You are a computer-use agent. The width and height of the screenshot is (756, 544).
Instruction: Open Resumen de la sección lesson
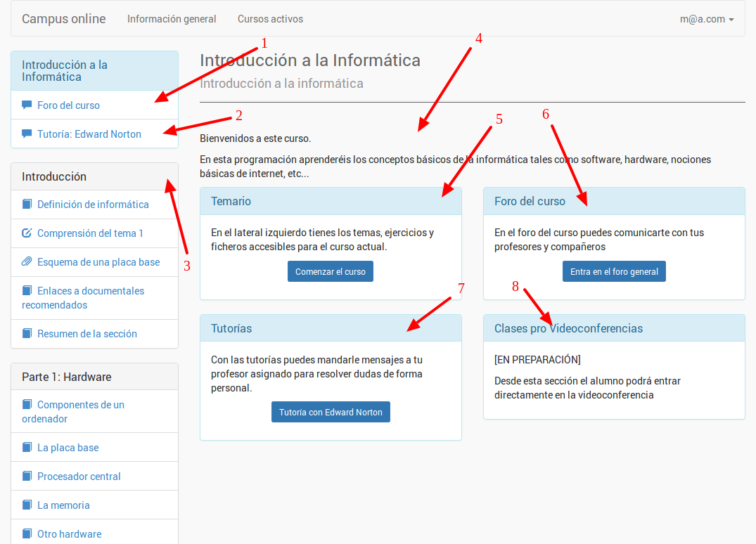[94, 333]
